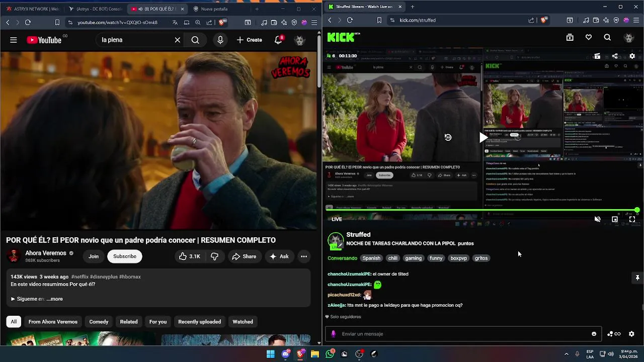
Task: Subscribe to Ahora Veremos
Action: pyautogui.click(x=125, y=256)
